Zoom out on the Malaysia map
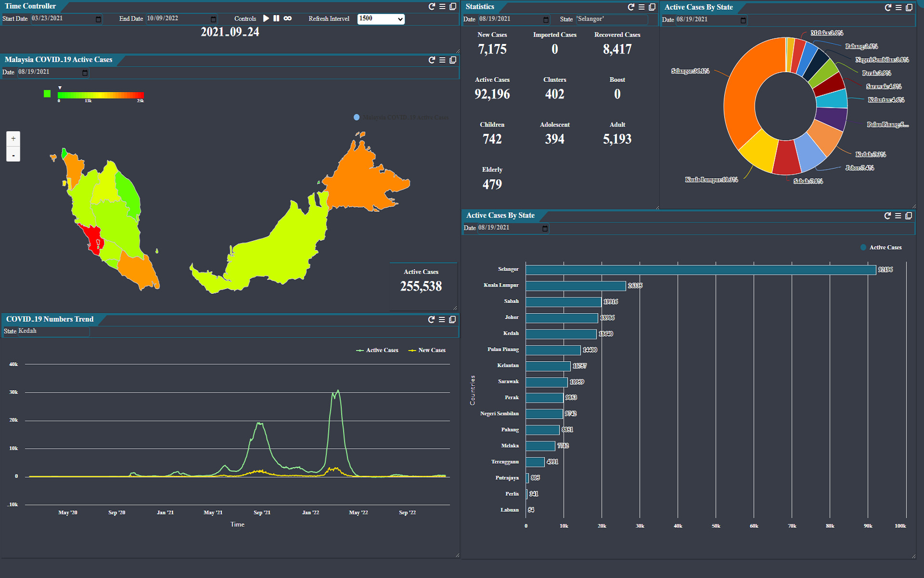Screen dimensions: 924x578 (x=13, y=155)
